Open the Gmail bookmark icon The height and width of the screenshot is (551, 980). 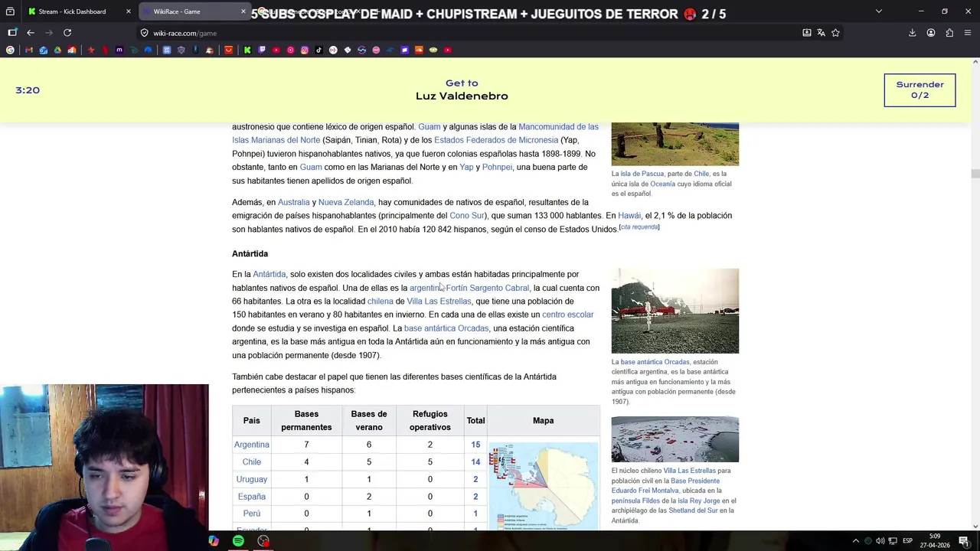point(29,50)
